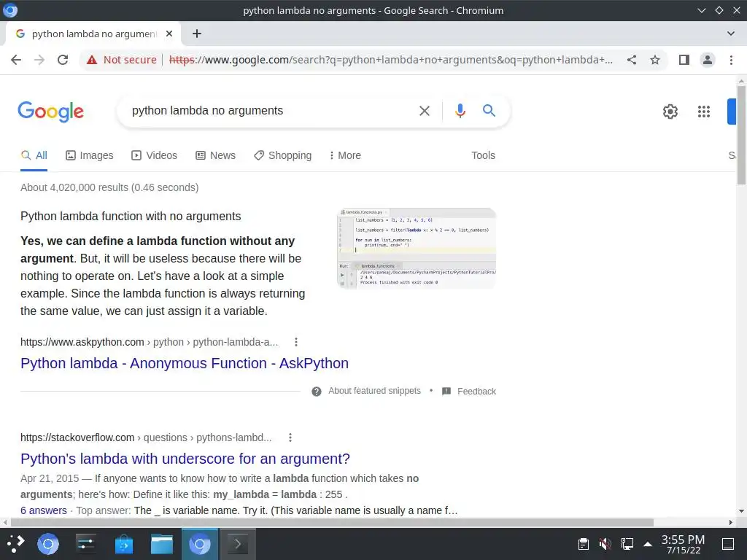Open a new browser tab
The width and height of the screenshot is (747, 560).
tap(197, 34)
